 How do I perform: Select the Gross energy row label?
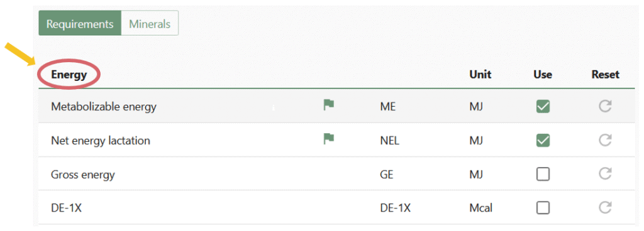tap(82, 175)
